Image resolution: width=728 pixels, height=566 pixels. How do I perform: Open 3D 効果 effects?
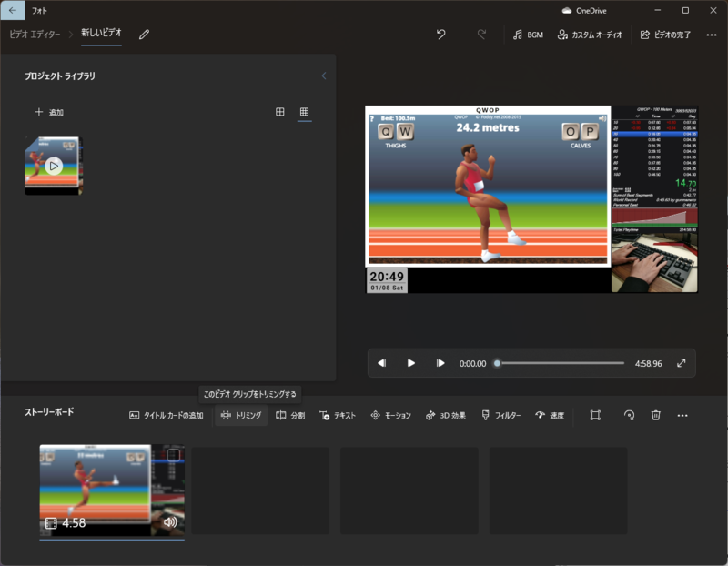coord(446,415)
